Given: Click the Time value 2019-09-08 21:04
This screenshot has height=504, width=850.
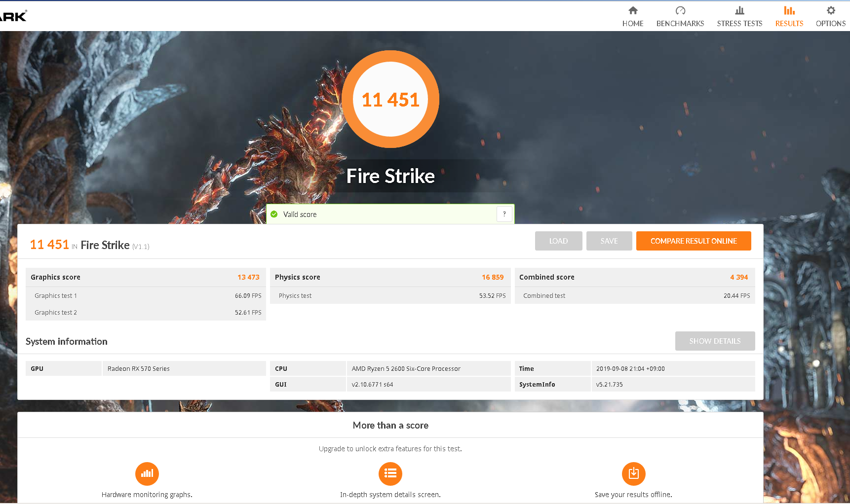Looking at the screenshot, I should [x=630, y=368].
